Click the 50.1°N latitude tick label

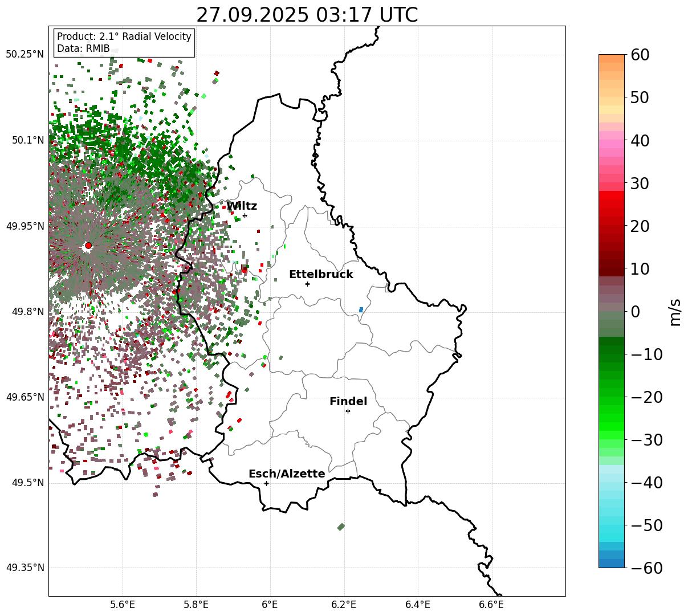click(x=27, y=140)
